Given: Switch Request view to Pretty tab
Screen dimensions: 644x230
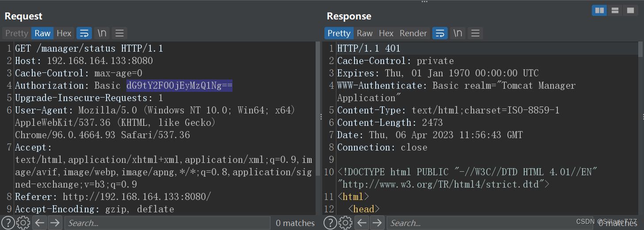Looking at the screenshot, I should click(x=17, y=33).
